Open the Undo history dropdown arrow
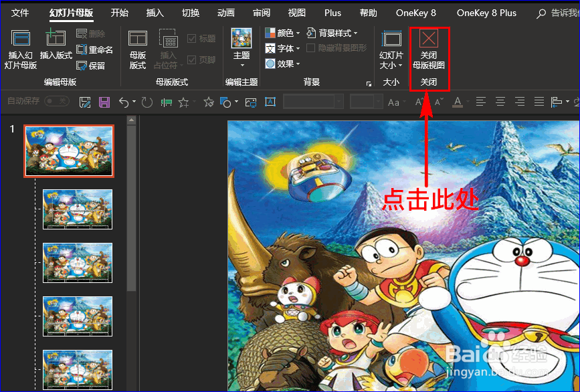 [134, 102]
